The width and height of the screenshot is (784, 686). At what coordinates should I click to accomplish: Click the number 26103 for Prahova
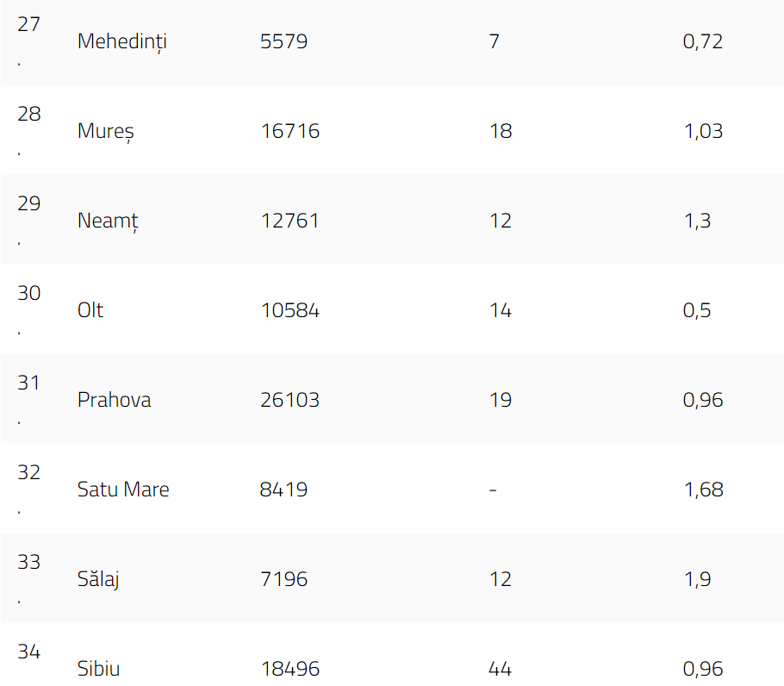coord(289,400)
